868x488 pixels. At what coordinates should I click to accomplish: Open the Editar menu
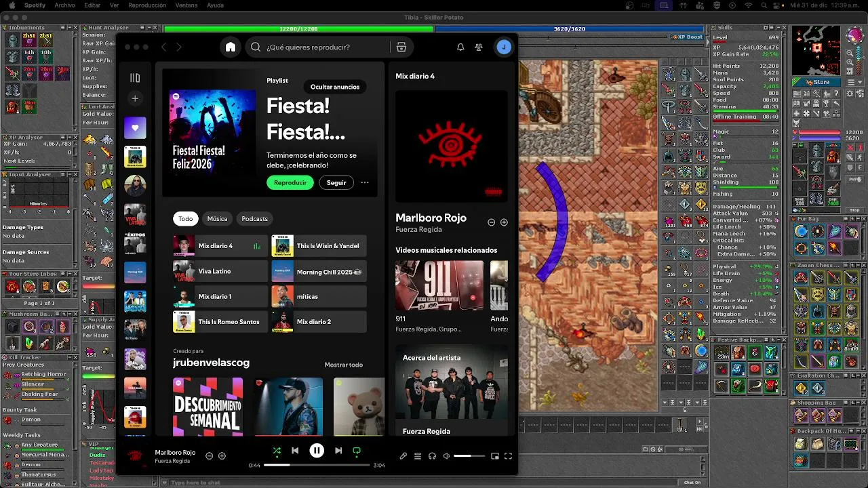pos(92,5)
